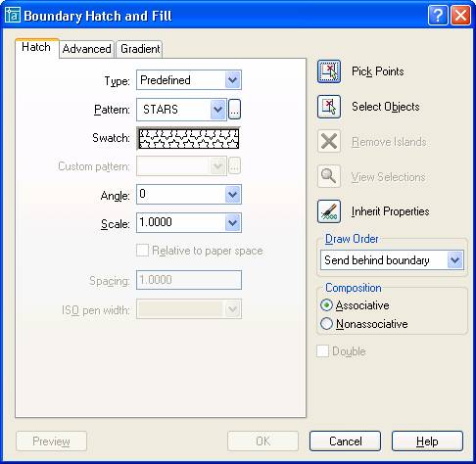Select the Nonassociative radio button
The image size is (476, 464).
[326, 324]
